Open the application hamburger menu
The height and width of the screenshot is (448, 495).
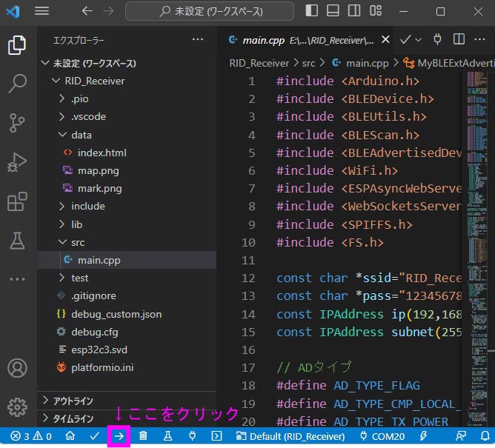coord(41,11)
